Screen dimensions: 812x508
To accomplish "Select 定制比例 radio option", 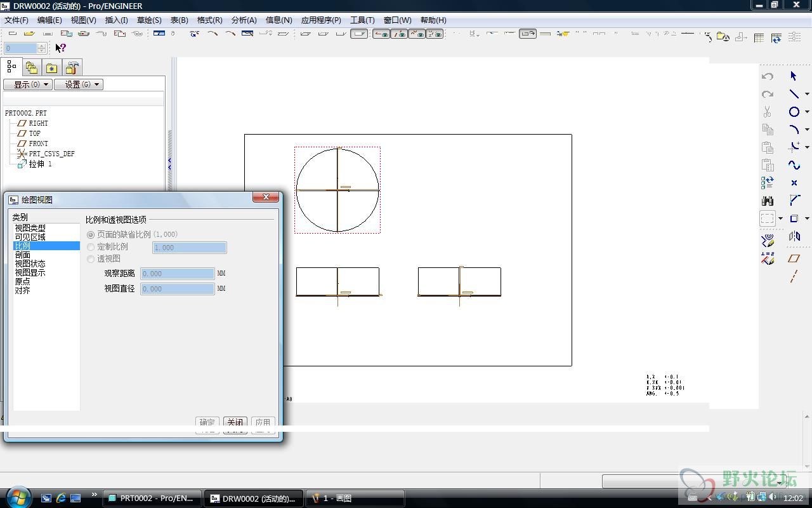I will (91, 247).
